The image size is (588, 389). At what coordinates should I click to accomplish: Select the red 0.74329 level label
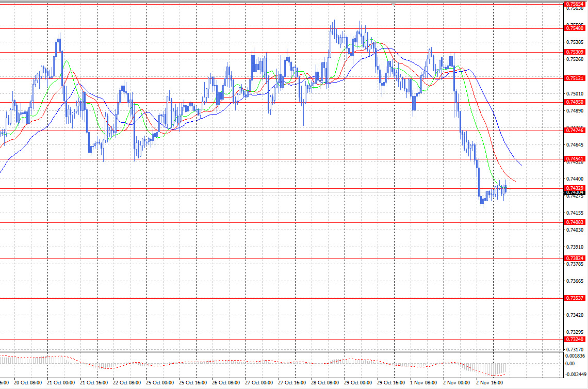tap(575, 188)
